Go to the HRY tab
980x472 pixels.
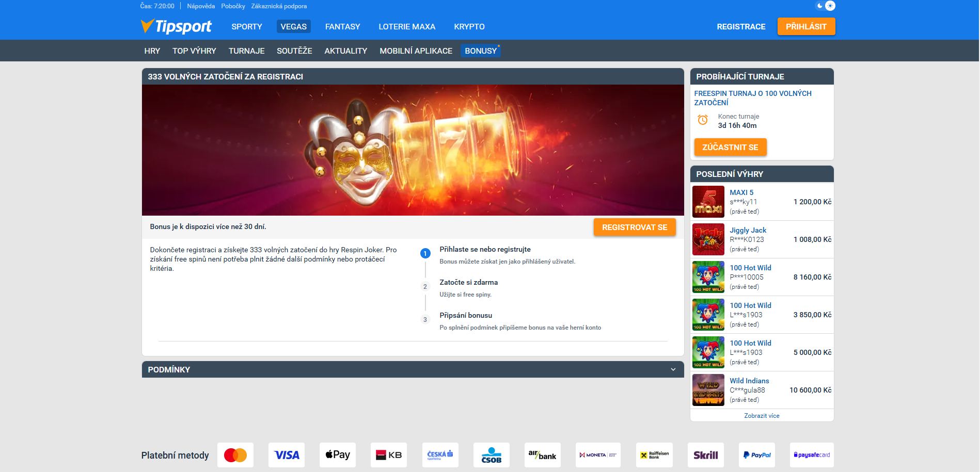[152, 51]
